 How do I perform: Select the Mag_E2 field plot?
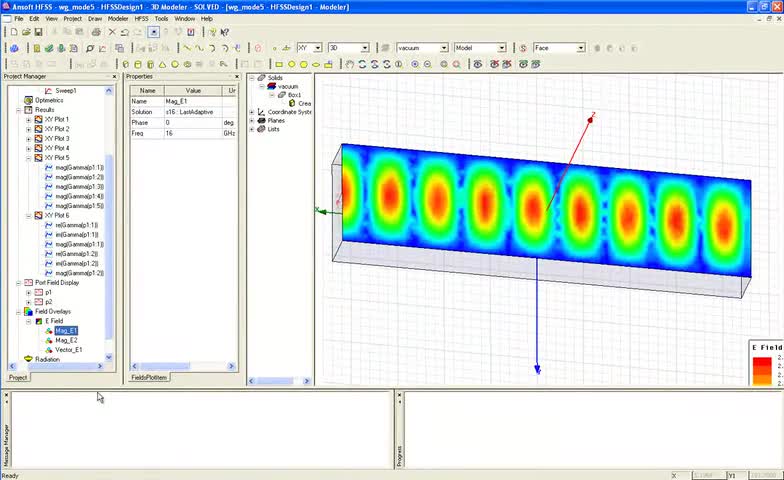66,340
